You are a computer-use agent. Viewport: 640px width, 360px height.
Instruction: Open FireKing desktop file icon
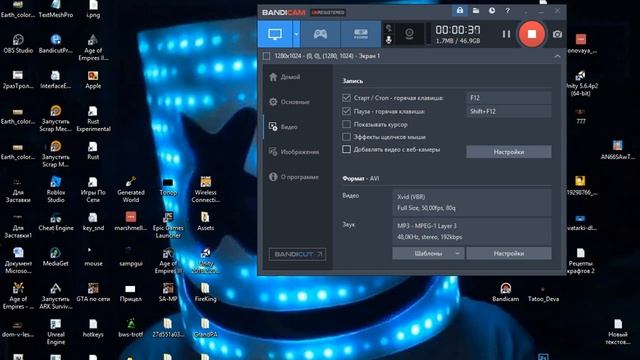(x=205, y=292)
